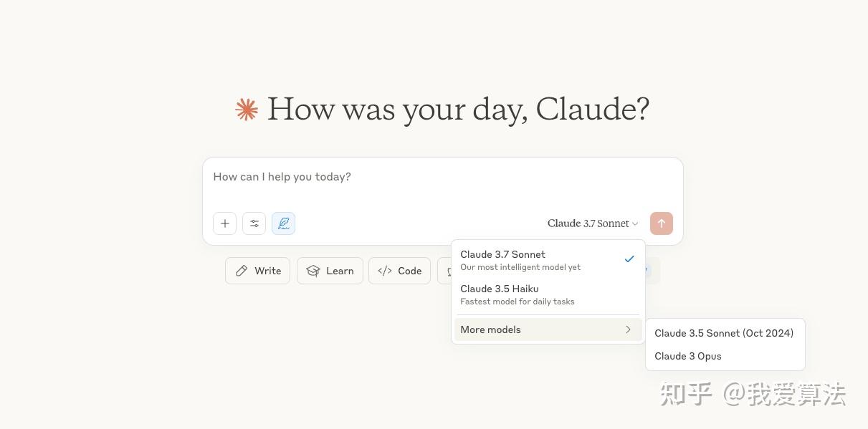Click the chevron arrow next to More models
The image size is (868, 429).
(628, 329)
